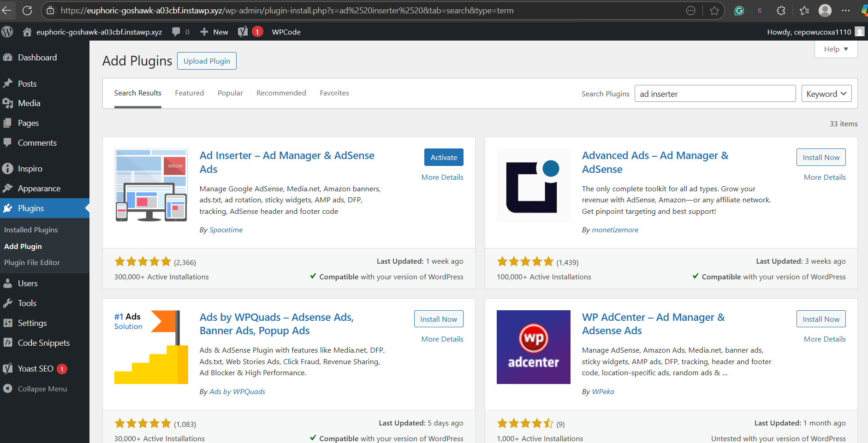This screenshot has height=443, width=868.
Task: Click the Users icon in sidebar
Action: click(x=8, y=284)
